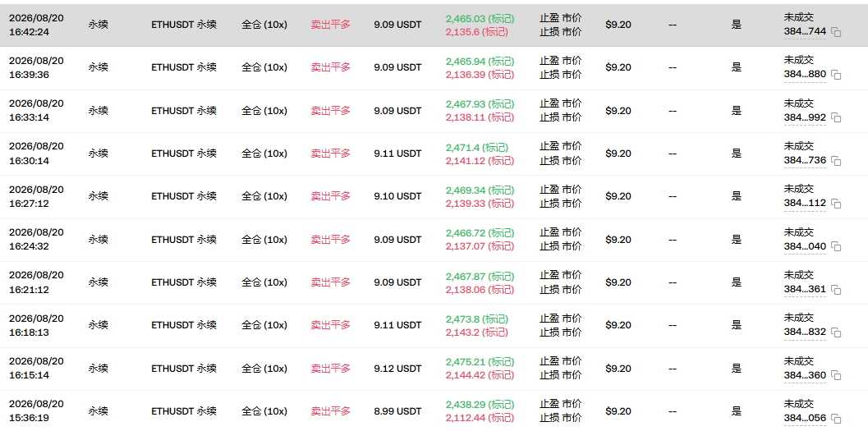Copy order ID ending in 360
The width and height of the screenshot is (868, 431).
click(x=837, y=376)
